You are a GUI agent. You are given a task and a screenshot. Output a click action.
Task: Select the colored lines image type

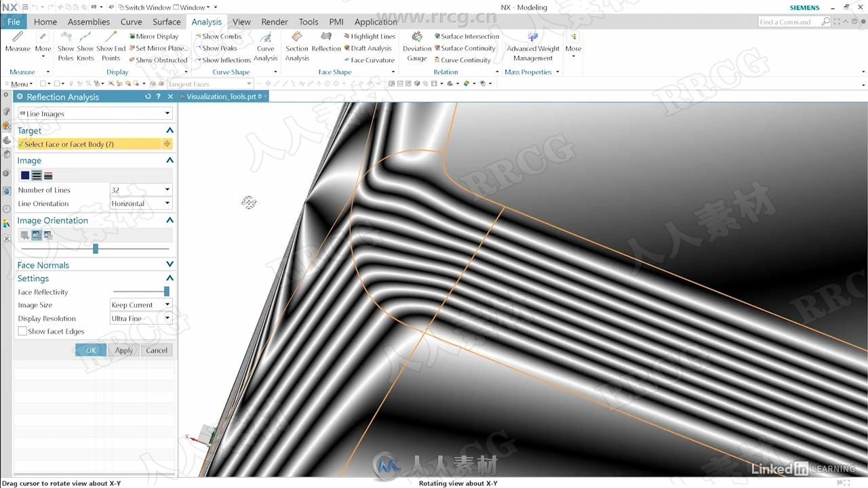[x=48, y=176]
